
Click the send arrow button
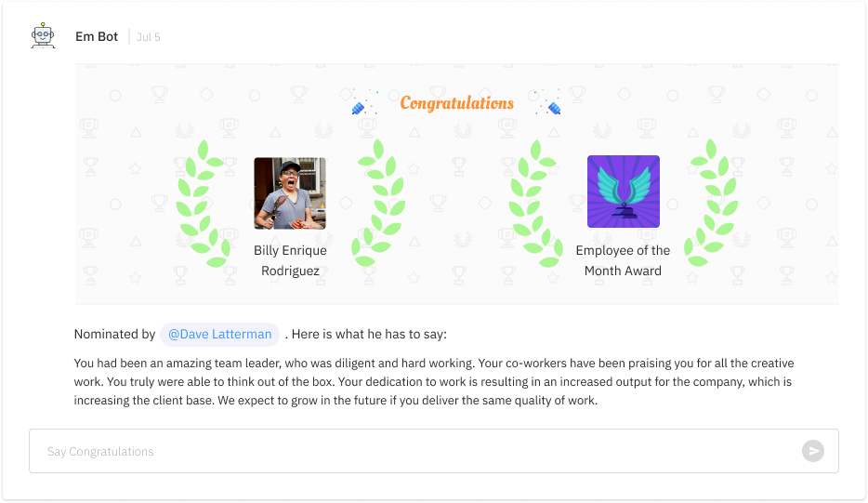[x=812, y=451]
